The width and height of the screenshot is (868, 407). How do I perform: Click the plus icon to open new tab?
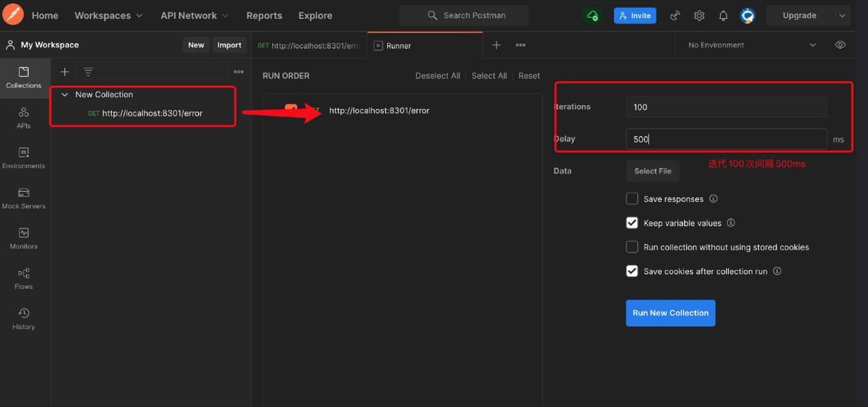496,45
